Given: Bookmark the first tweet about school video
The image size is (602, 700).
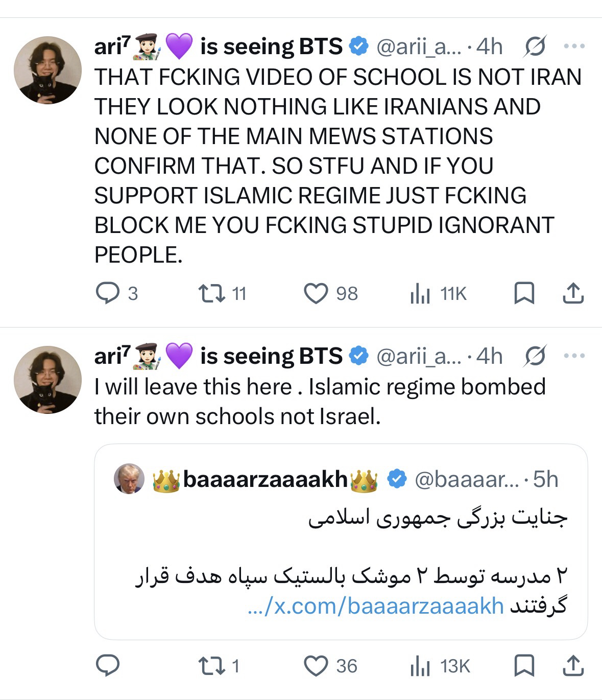Looking at the screenshot, I should pos(523,293).
